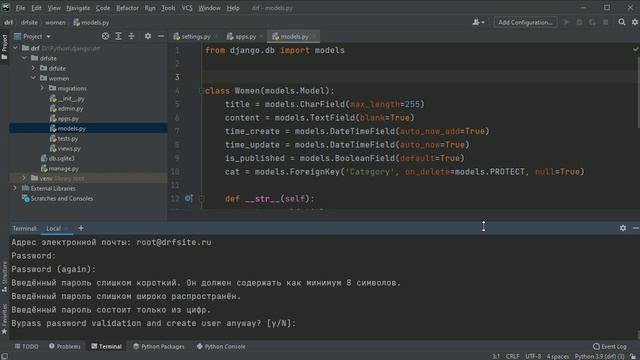
Task: Click the Stop icon in toolbar
Action: (x=606, y=22)
